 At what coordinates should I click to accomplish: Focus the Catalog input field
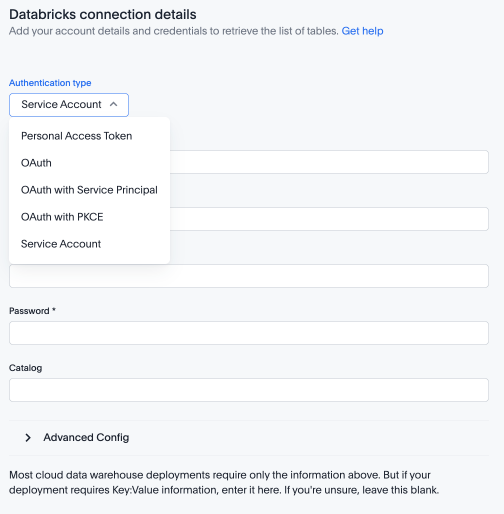[249, 390]
